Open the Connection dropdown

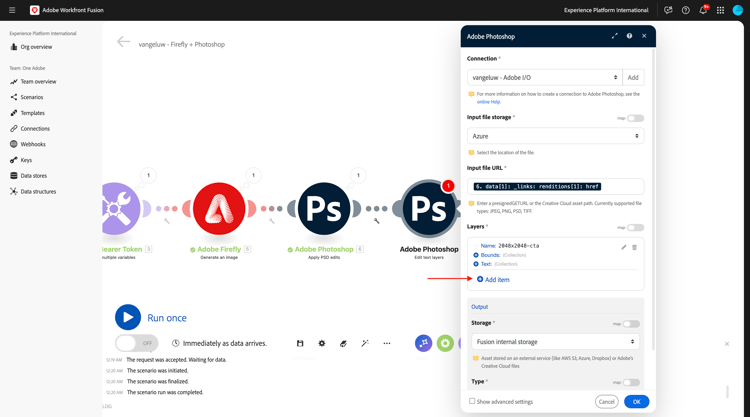pos(545,77)
